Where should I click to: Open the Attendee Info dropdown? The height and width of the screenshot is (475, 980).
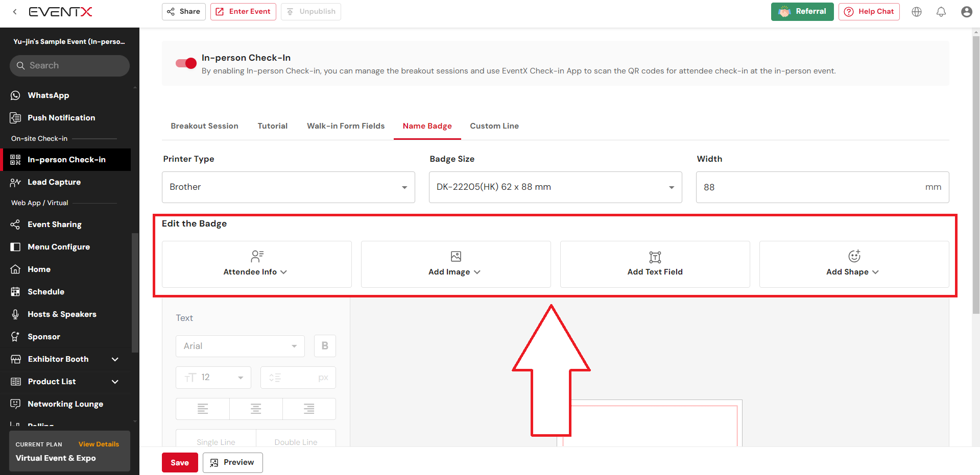click(257, 264)
